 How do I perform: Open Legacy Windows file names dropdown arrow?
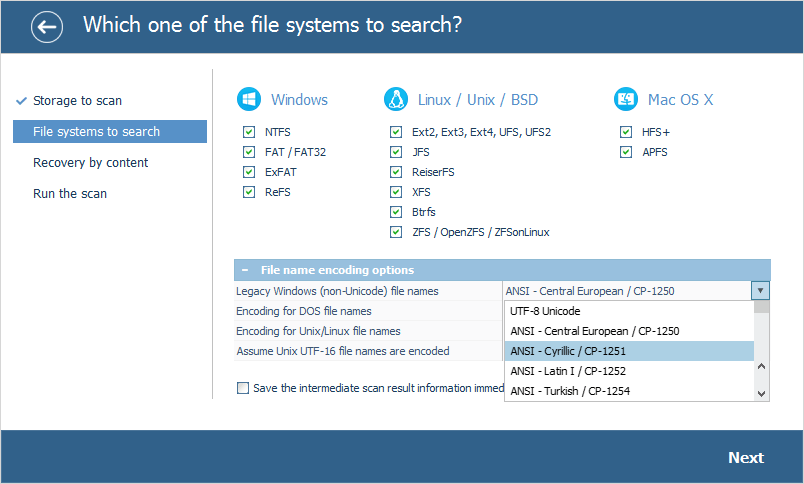[x=761, y=291]
